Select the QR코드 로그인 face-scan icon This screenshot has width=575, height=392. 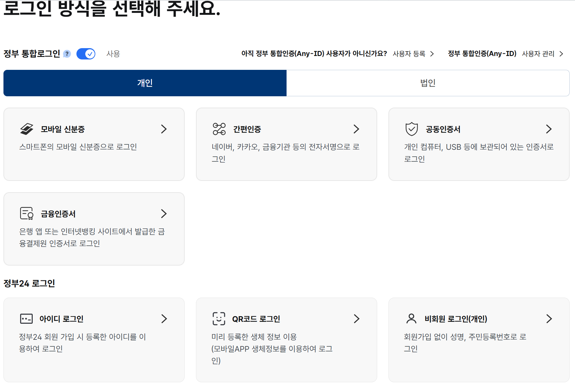click(219, 319)
